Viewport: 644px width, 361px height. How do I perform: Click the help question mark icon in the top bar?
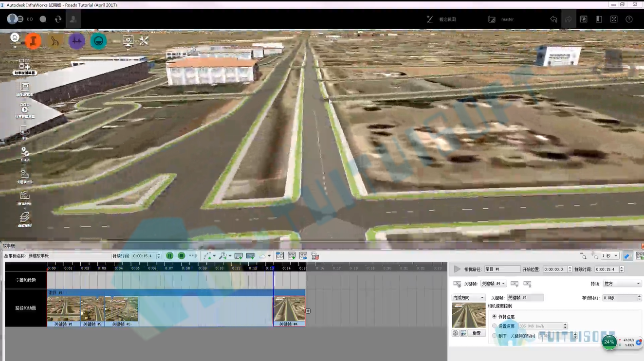629,19
